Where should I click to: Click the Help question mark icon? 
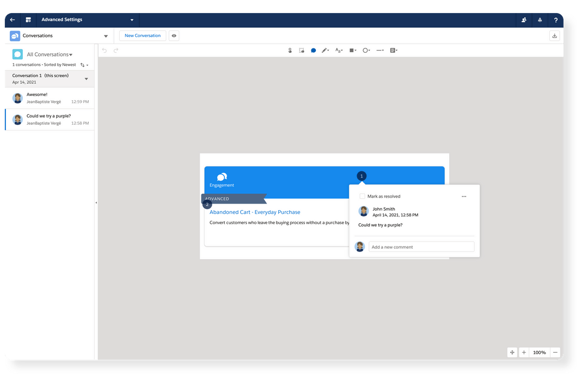pos(555,20)
